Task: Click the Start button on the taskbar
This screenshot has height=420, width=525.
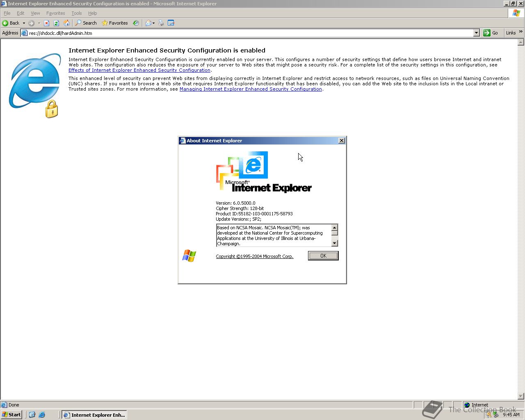Action: tap(11, 415)
